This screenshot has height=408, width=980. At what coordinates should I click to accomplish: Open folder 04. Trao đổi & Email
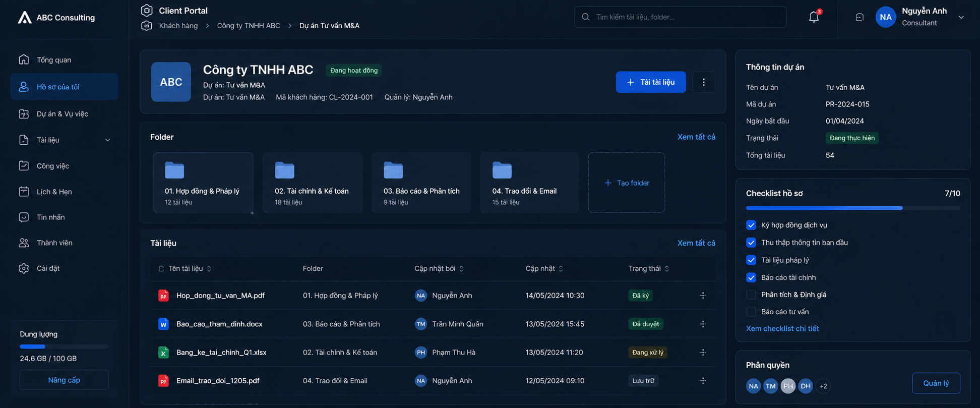(x=530, y=183)
